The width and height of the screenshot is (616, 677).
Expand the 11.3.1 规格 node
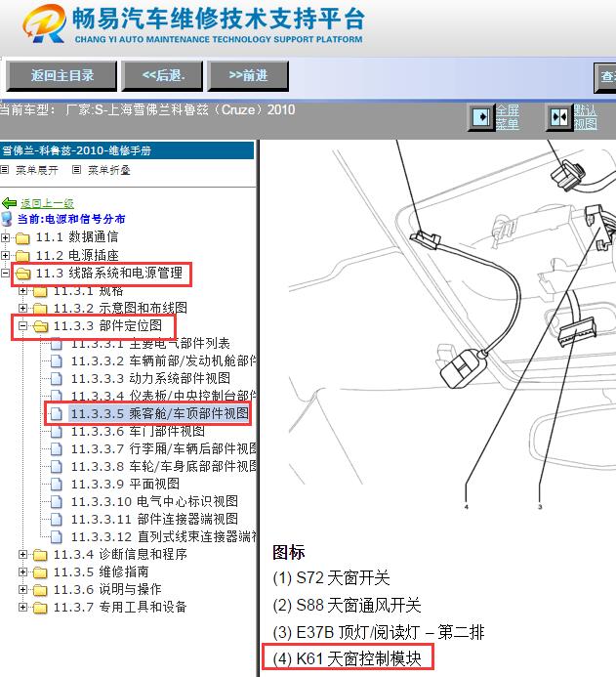(x=22, y=290)
